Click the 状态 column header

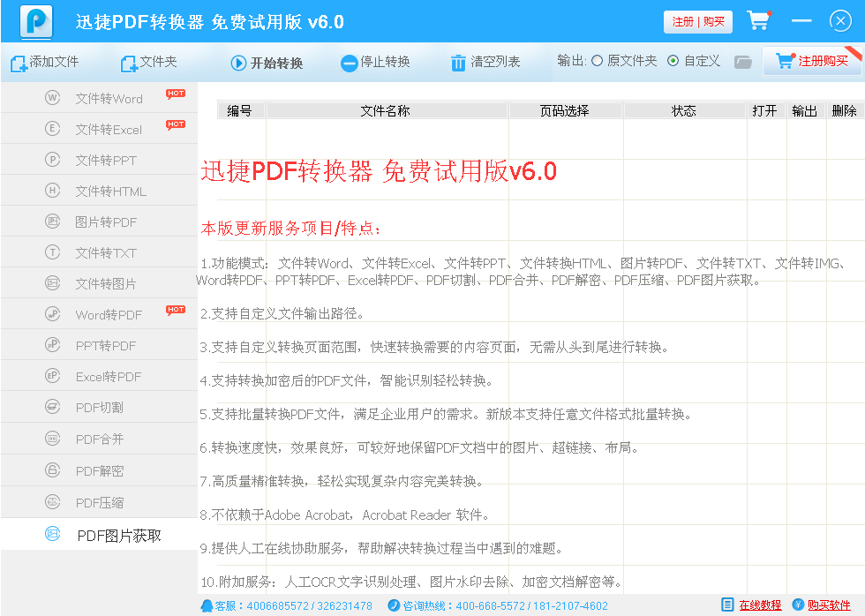684,111
